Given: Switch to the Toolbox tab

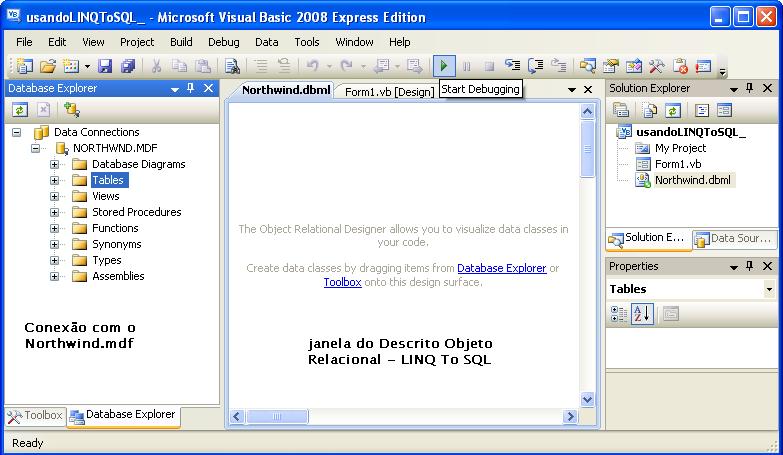Looking at the screenshot, I should (x=36, y=416).
